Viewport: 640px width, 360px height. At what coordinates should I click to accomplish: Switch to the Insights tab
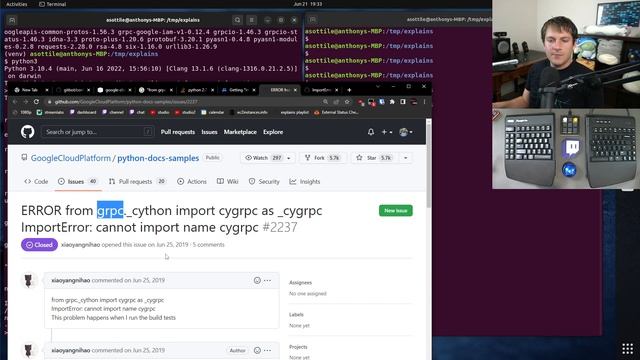coord(305,182)
